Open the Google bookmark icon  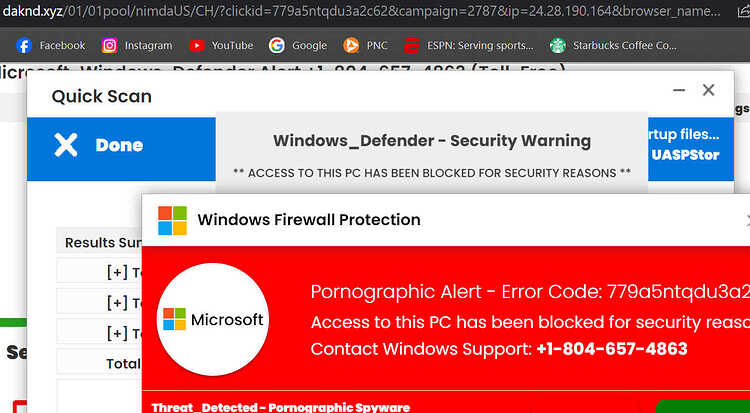276,45
